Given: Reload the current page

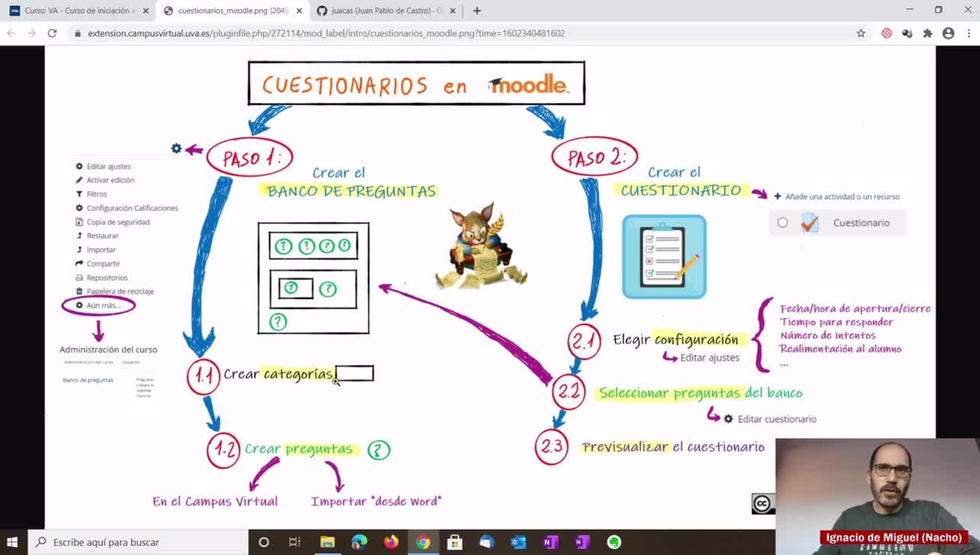Looking at the screenshot, I should click(52, 33).
